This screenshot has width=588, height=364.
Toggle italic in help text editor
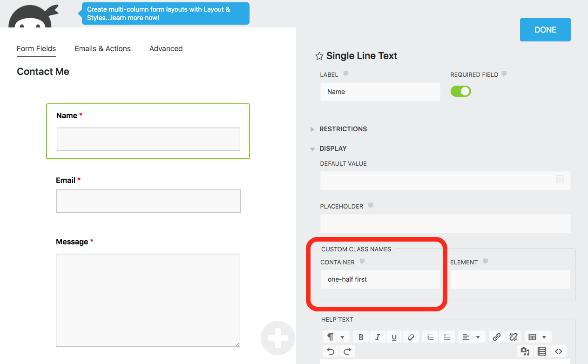pyautogui.click(x=378, y=337)
